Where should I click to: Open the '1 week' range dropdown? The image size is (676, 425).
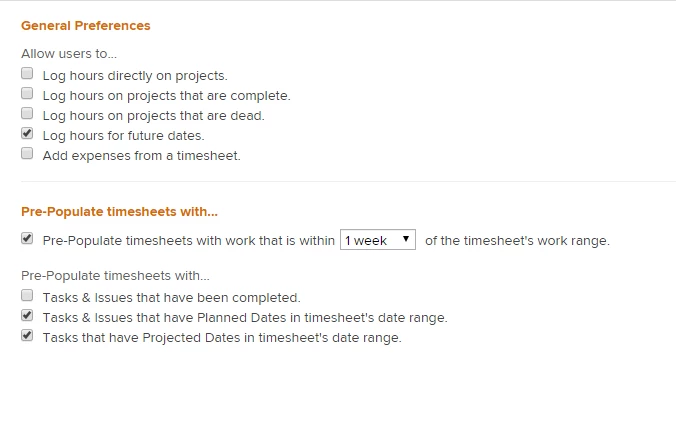coord(378,240)
